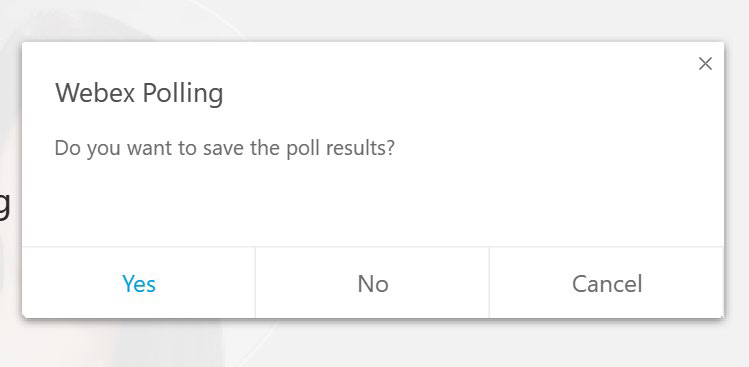Click the Webex Polling title text
Viewport: 749px width, 367px height.
(x=139, y=93)
